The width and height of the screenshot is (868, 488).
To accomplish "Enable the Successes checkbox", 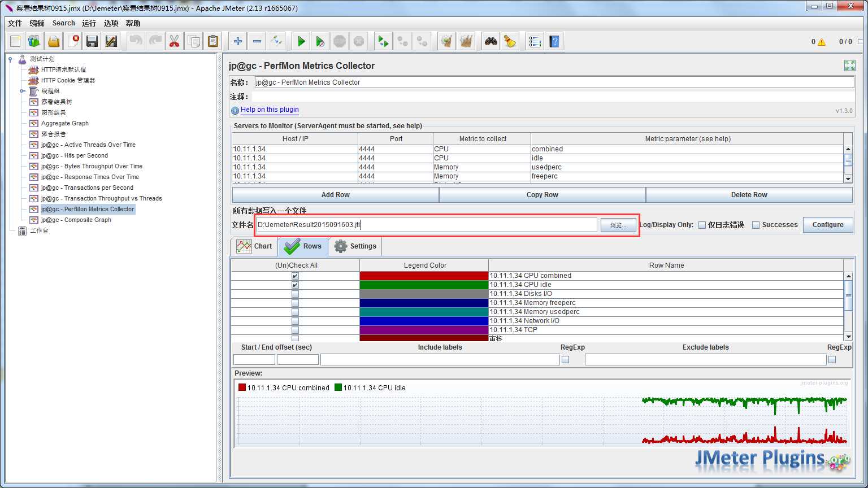I will (x=756, y=225).
